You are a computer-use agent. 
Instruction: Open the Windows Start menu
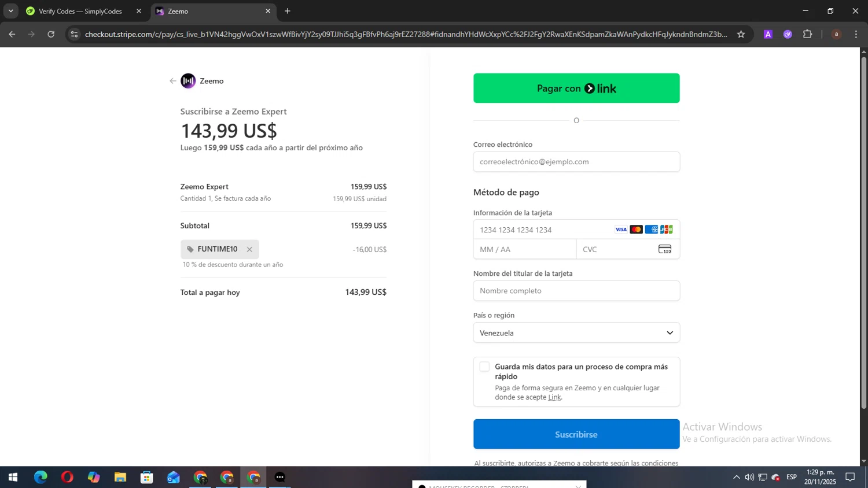13,477
